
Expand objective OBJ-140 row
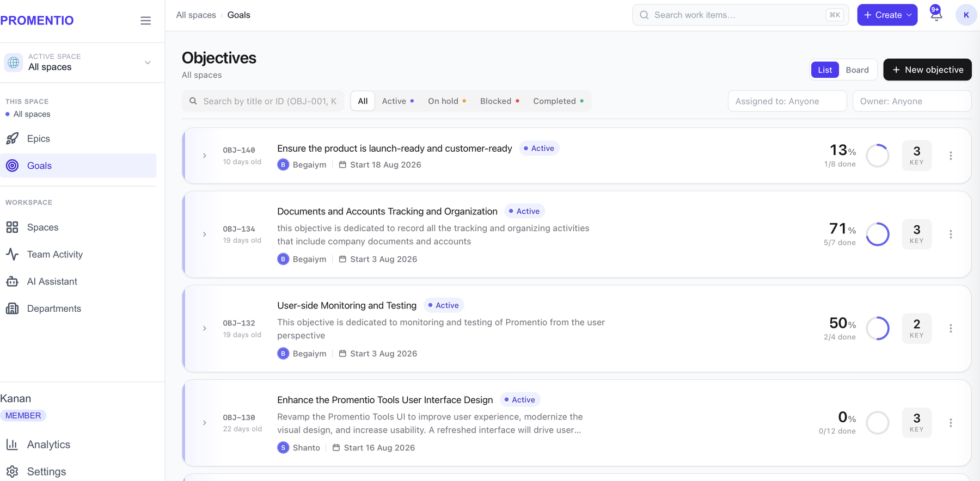click(205, 156)
